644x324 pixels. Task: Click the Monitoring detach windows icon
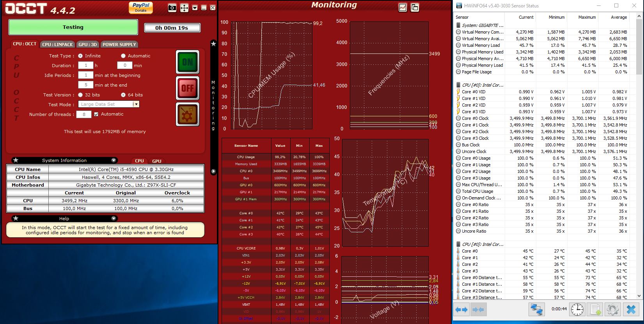[x=415, y=7]
